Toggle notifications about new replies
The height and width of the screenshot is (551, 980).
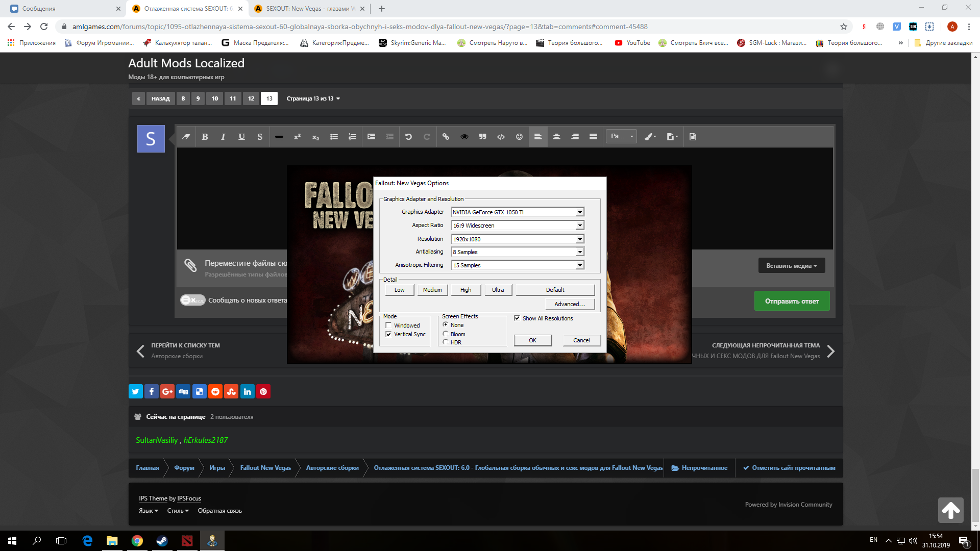(192, 300)
